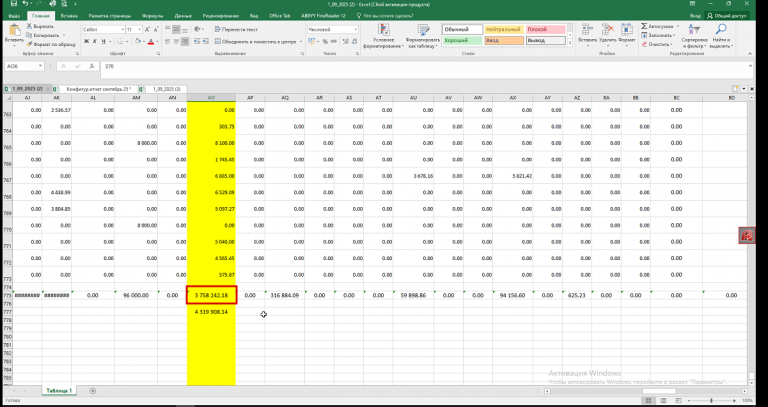Click the Save icon in quick access toolbar
Image resolution: width=768 pixels, height=407 pixels.
pyautogui.click(x=14, y=4)
